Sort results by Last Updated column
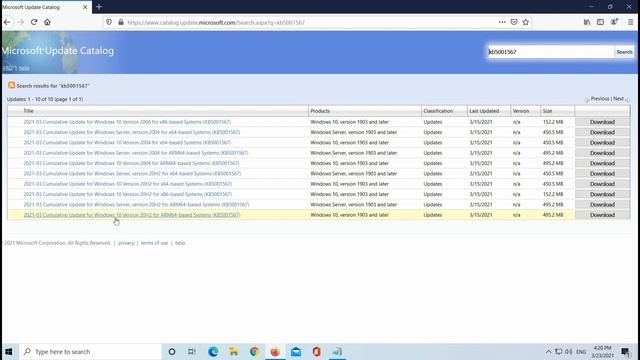The height and width of the screenshot is (360, 640). [x=484, y=111]
